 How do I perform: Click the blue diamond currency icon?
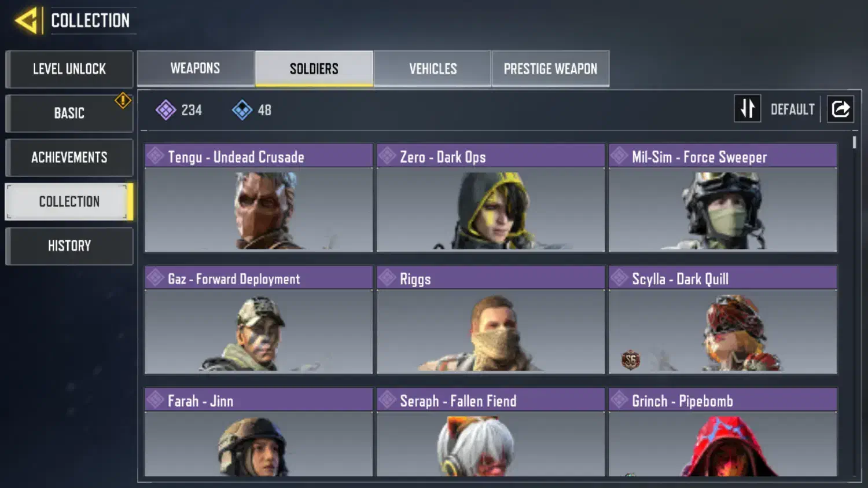coord(242,110)
